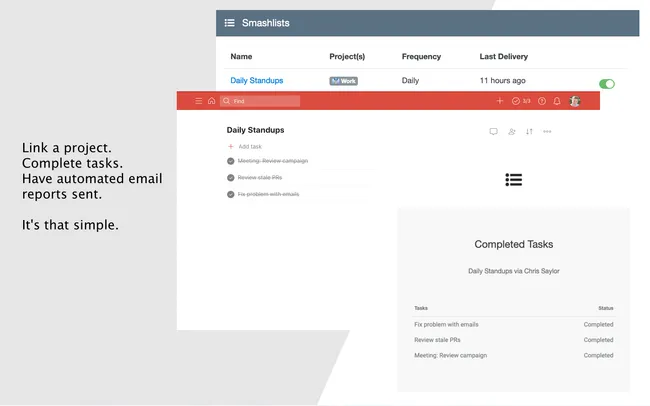Uncheck 'Review stale PRs' task

(x=231, y=178)
